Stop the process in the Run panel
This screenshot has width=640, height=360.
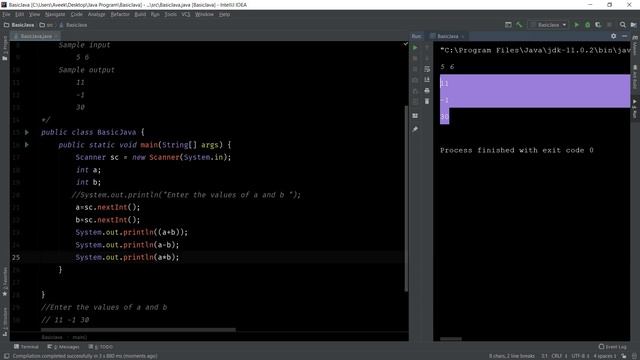415,58
